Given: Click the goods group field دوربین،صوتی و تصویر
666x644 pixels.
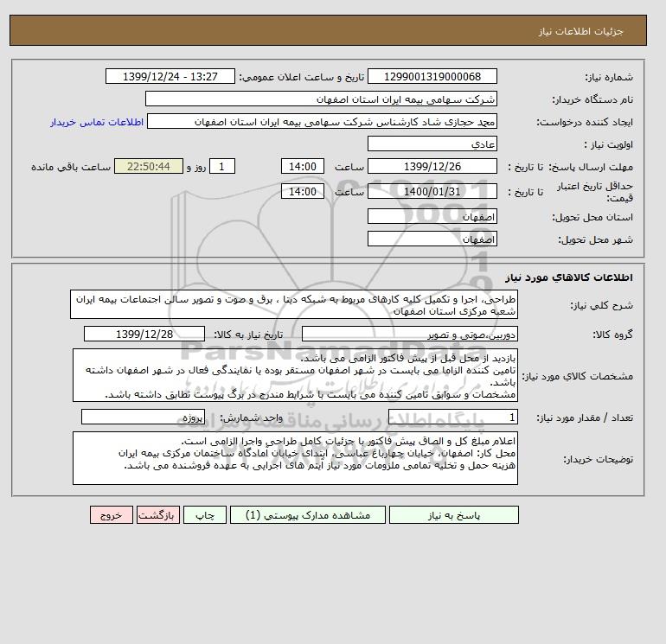Looking at the screenshot, I should (409, 334).
